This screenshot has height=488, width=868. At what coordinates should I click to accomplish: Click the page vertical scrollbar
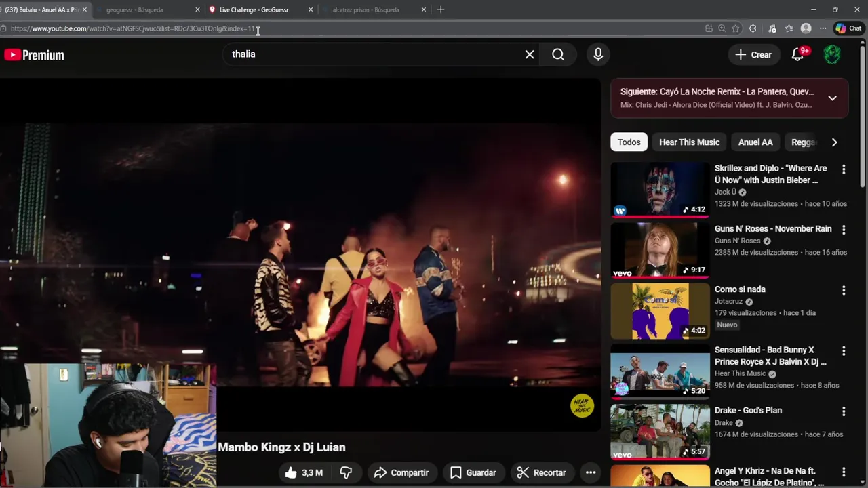[x=863, y=115]
